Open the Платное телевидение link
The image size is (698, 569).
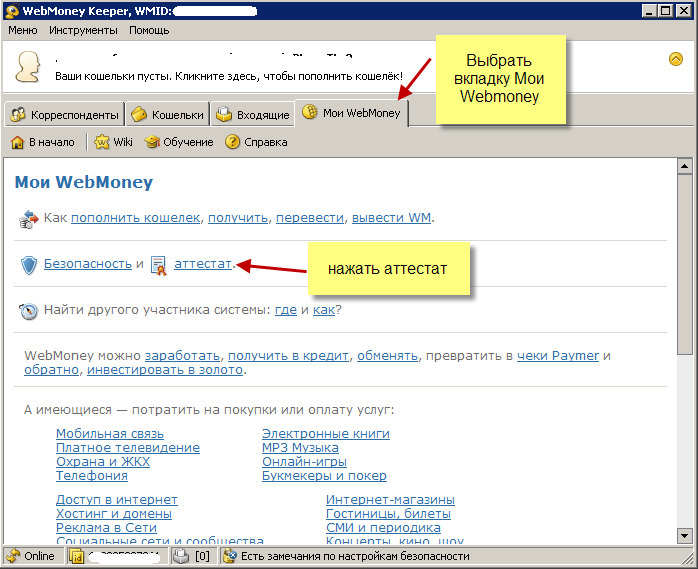(x=128, y=447)
